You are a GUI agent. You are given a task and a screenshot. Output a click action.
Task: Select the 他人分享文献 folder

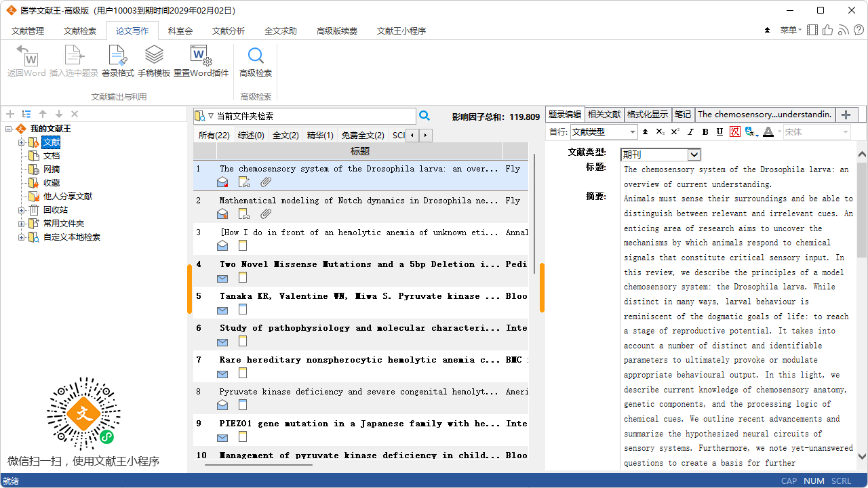point(68,197)
